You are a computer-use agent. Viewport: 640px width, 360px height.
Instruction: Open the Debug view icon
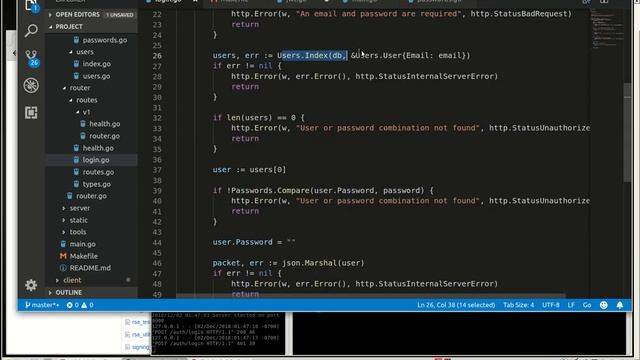tap(31, 85)
